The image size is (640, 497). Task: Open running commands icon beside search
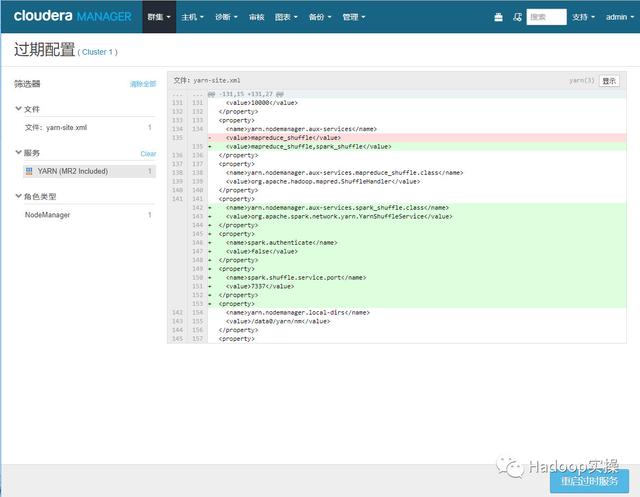517,17
